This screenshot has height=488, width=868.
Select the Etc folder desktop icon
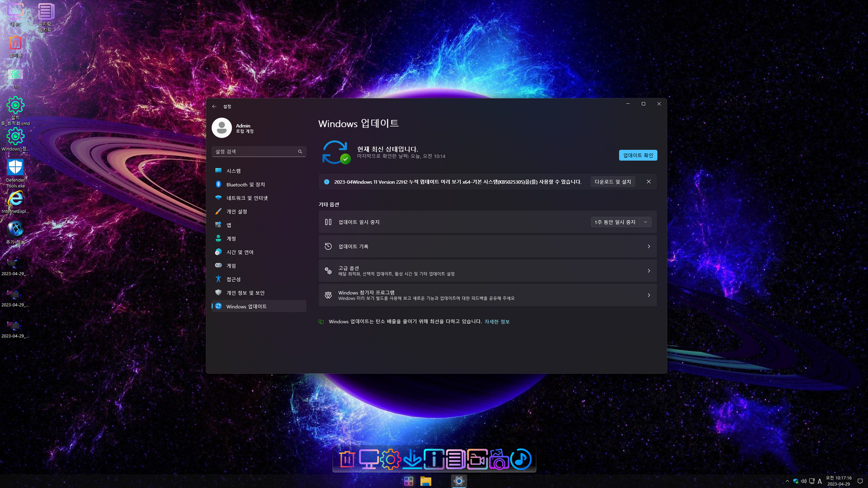(15, 78)
